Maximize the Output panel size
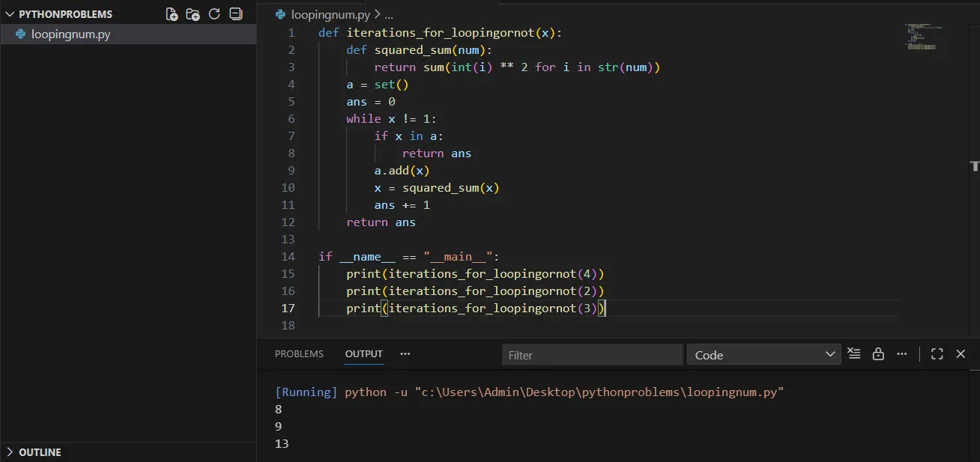Screen dimensions: 980x462 click(x=937, y=353)
